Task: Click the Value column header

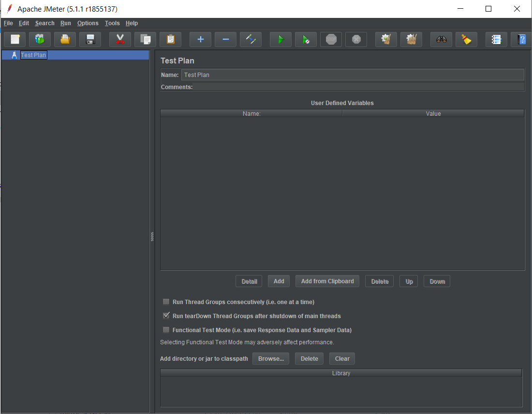Action: coord(433,113)
